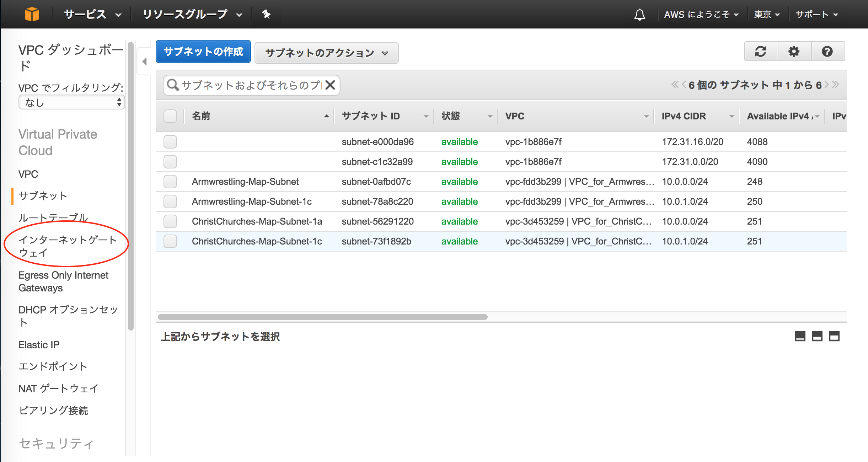Expand the VPCでフィルタリング dropdown
This screenshot has height=462, width=868.
69,103
